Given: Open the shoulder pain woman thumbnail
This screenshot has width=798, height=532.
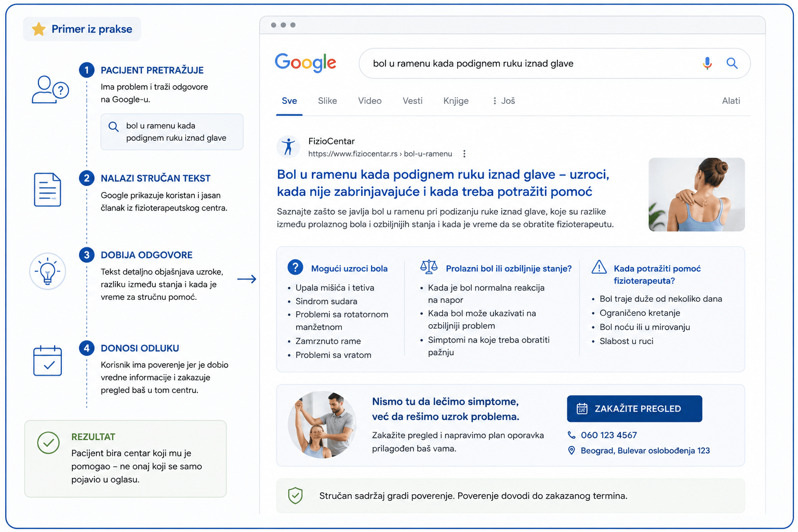Looking at the screenshot, I should point(697,195).
